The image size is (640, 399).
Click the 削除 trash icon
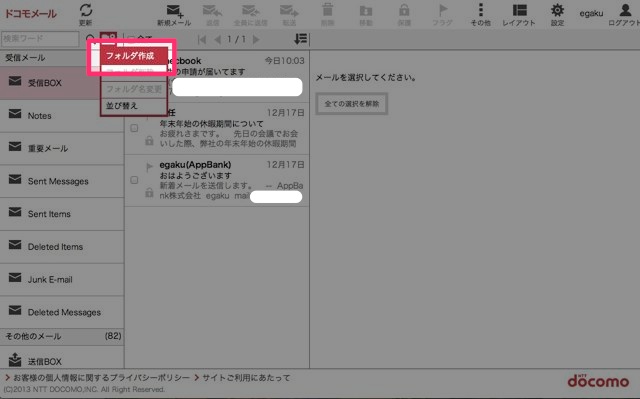click(327, 10)
